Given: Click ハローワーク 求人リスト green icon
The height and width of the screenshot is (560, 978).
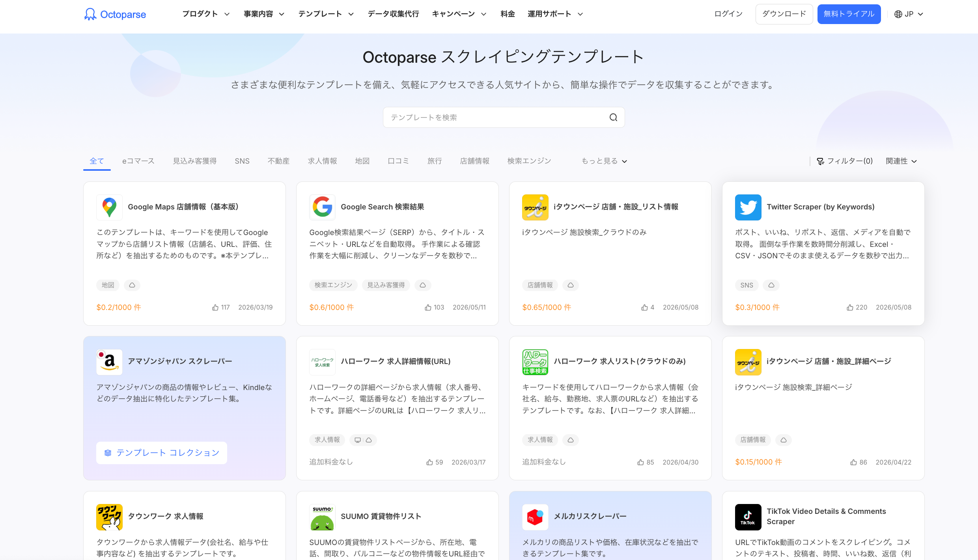Looking at the screenshot, I should pyautogui.click(x=535, y=362).
